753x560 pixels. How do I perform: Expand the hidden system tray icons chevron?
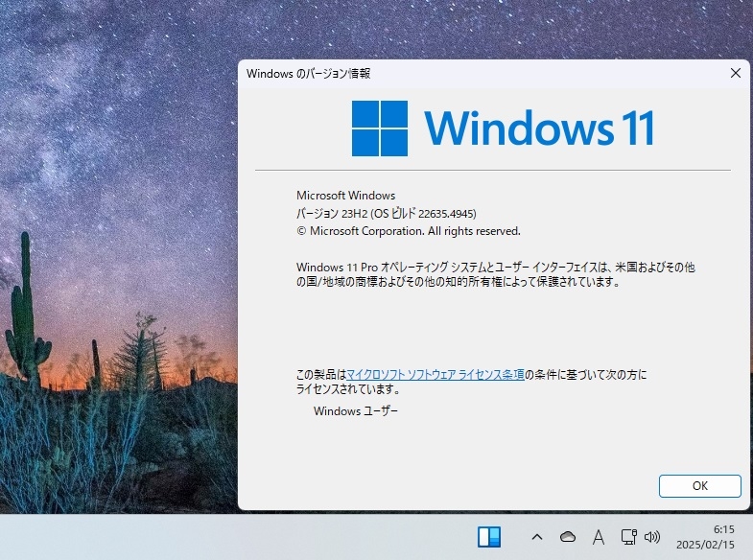click(537, 536)
